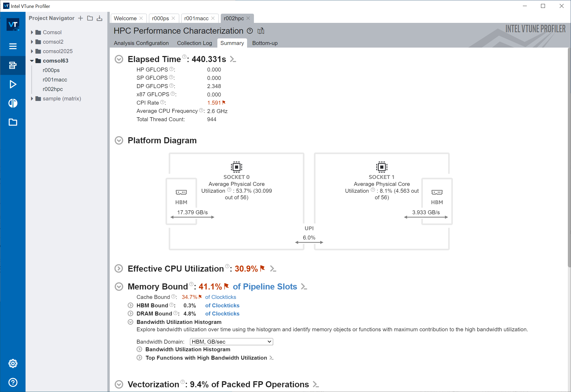Create new project with plus icon
Screen dimensions: 571x392
(x=81, y=18)
